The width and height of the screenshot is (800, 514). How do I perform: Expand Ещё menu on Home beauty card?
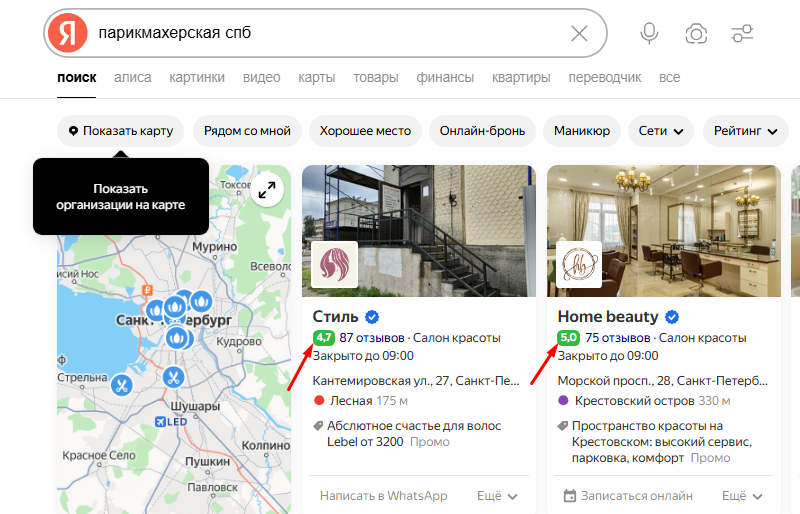(x=742, y=496)
